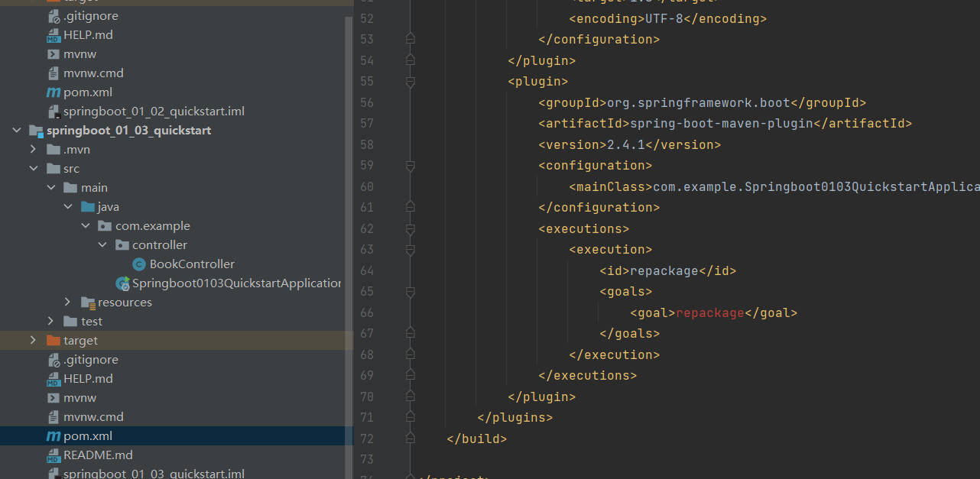Click the closing </configuration> tag on line 61
The height and width of the screenshot is (479, 980).
[x=599, y=207]
